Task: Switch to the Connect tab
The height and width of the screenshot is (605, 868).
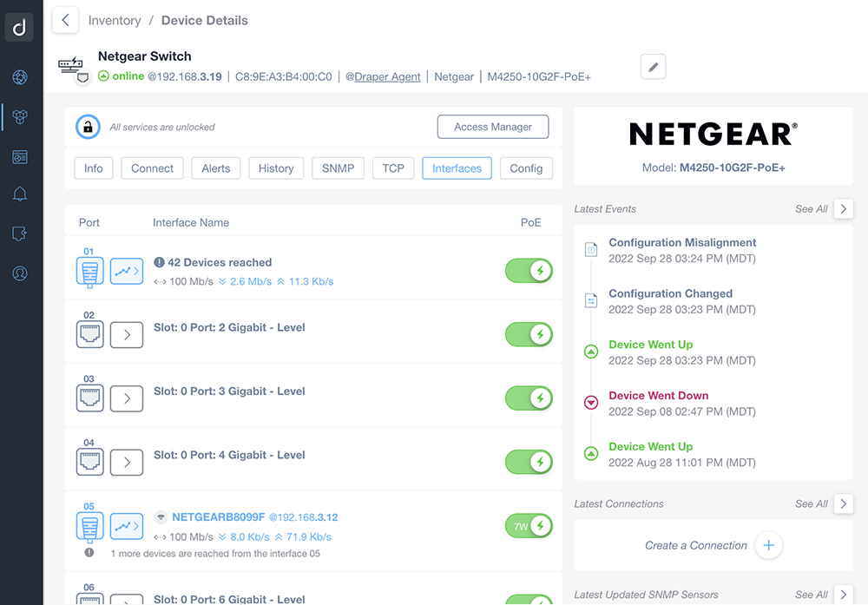Action: [152, 168]
